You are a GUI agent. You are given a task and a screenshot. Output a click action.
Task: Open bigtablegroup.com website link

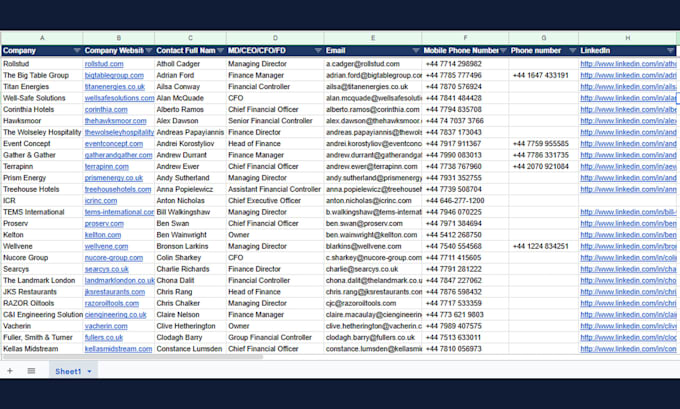pyautogui.click(x=114, y=75)
